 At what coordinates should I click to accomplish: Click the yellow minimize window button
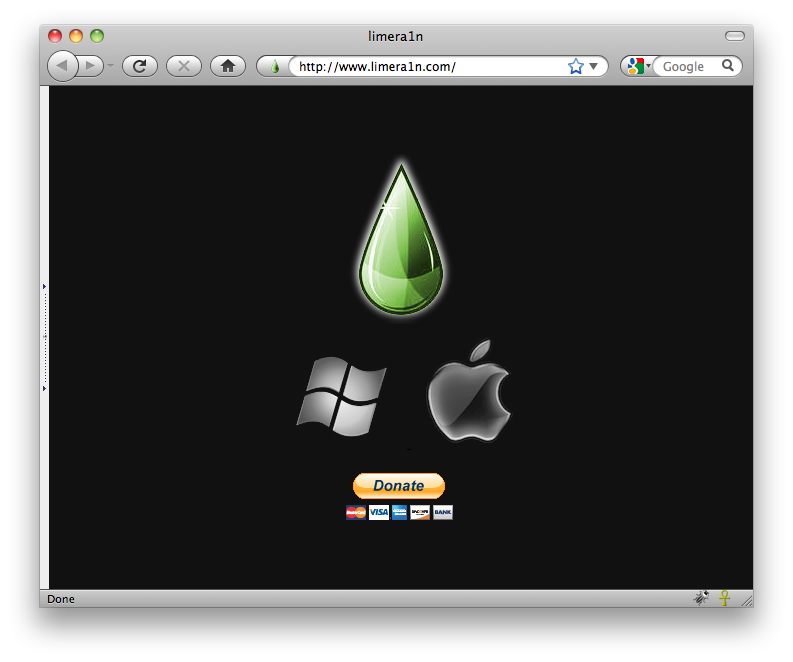pyautogui.click(x=76, y=36)
